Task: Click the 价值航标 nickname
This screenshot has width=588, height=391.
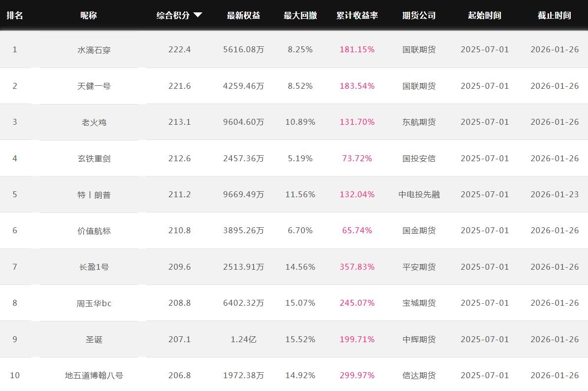Action: click(x=94, y=231)
